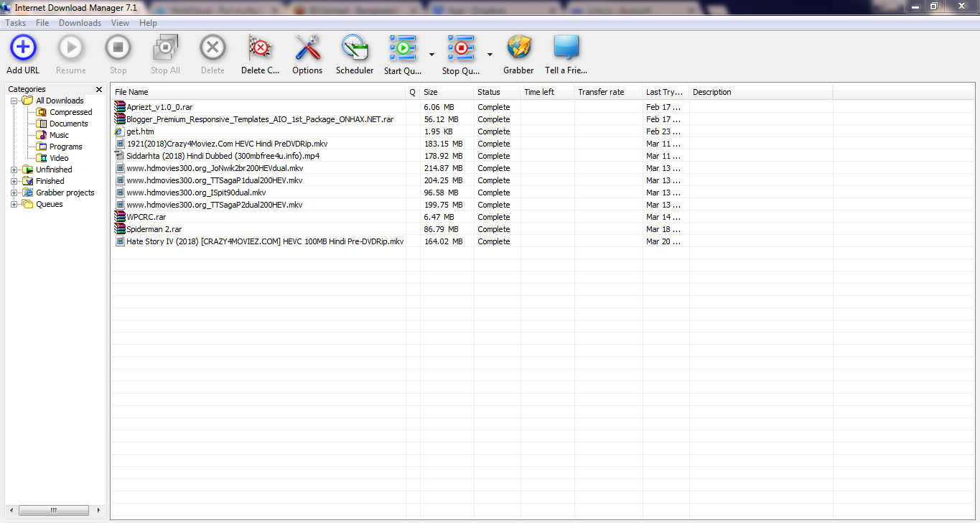Select the Music category
Screen dimensions: 980x523
[59, 135]
